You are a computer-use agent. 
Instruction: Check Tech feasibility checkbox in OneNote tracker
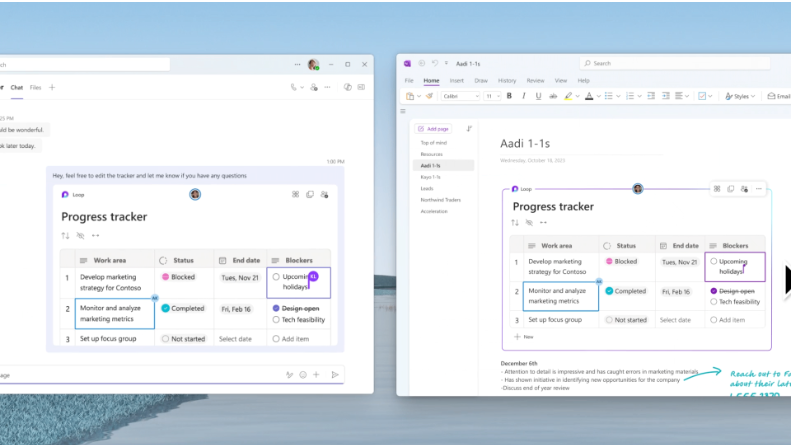713,302
